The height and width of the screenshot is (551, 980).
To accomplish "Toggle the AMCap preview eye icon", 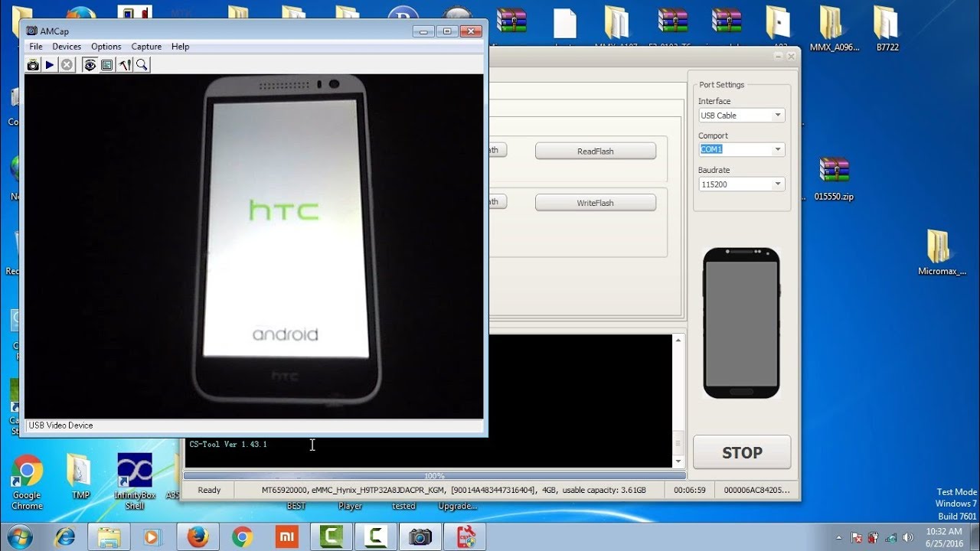I will point(90,65).
